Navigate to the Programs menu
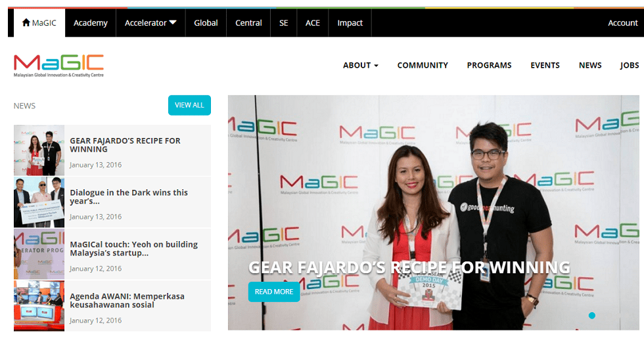This screenshot has height=358, width=644. click(489, 65)
